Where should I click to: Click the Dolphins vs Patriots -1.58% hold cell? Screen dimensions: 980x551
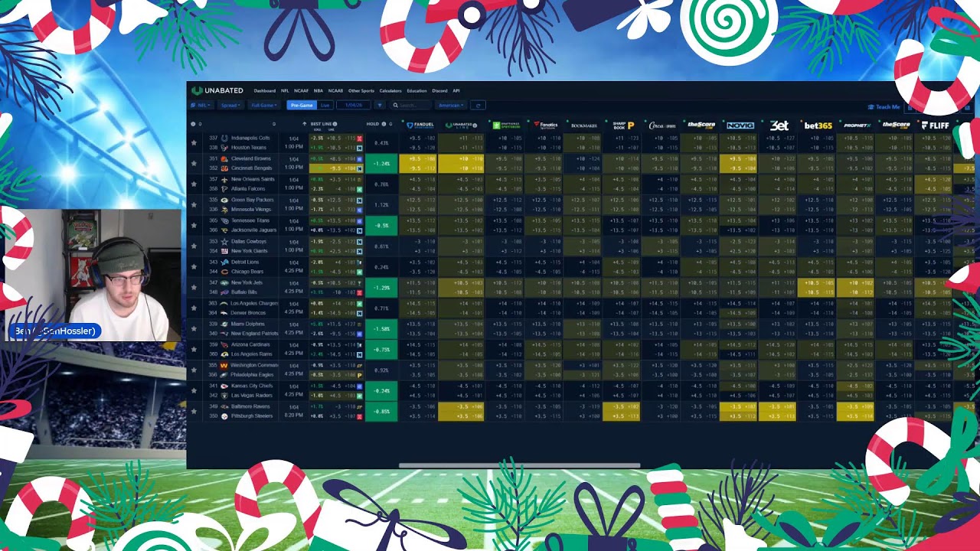tap(381, 329)
